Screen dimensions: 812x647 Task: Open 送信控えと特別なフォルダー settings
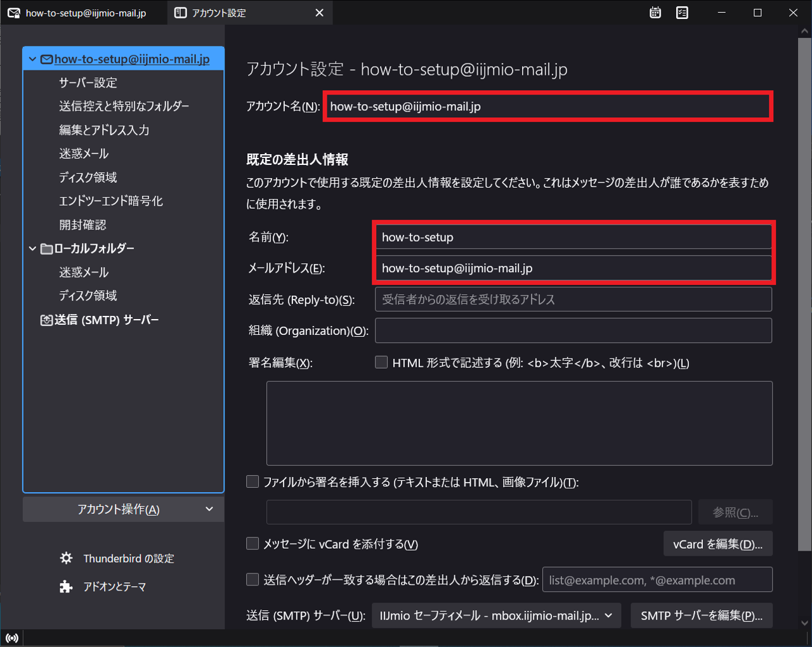pos(124,107)
